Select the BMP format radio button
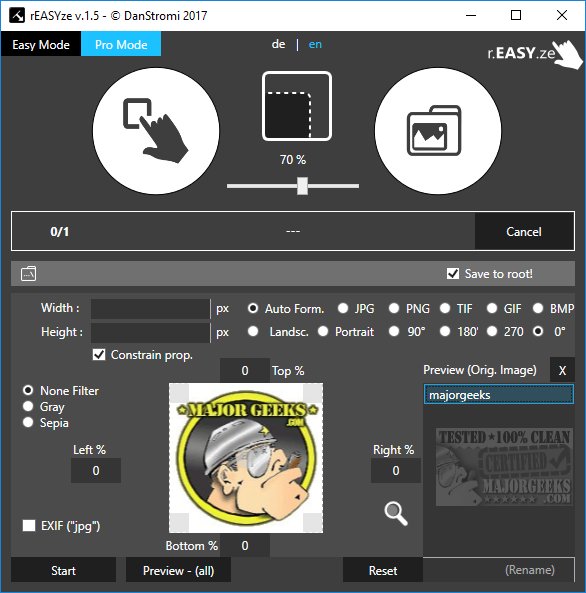 pos(538,308)
